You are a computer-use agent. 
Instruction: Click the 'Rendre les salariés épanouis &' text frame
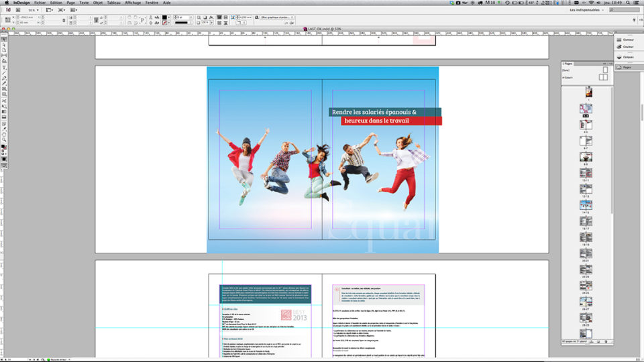pyautogui.click(x=385, y=112)
